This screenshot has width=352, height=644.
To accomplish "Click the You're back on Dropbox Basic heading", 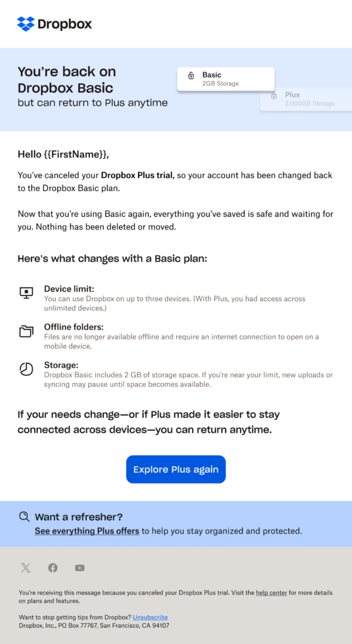I will pyautogui.click(x=67, y=80).
